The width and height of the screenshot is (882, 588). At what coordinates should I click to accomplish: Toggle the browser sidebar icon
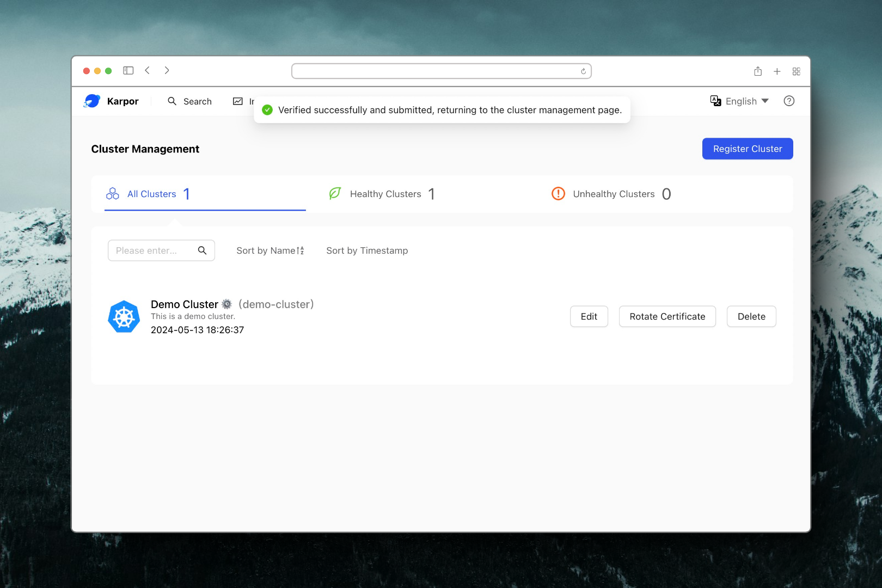128,71
